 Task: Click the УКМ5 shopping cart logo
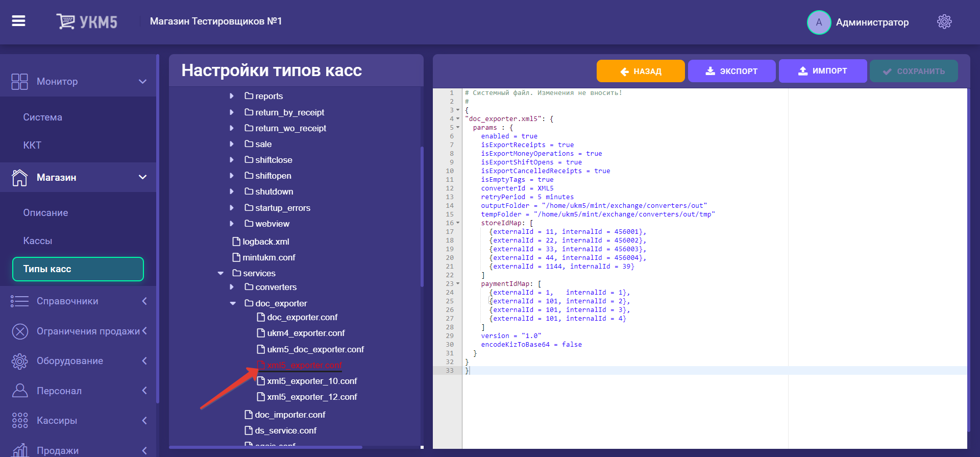(x=87, y=21)
